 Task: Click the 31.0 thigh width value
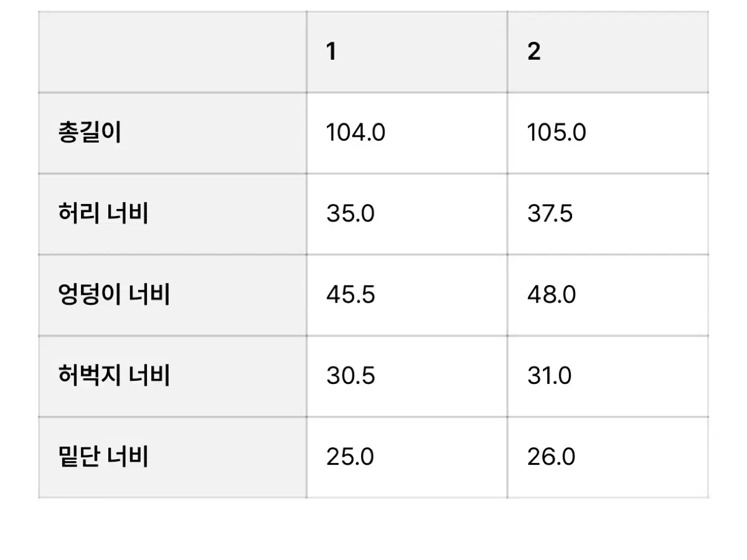(x=549, y=376)
